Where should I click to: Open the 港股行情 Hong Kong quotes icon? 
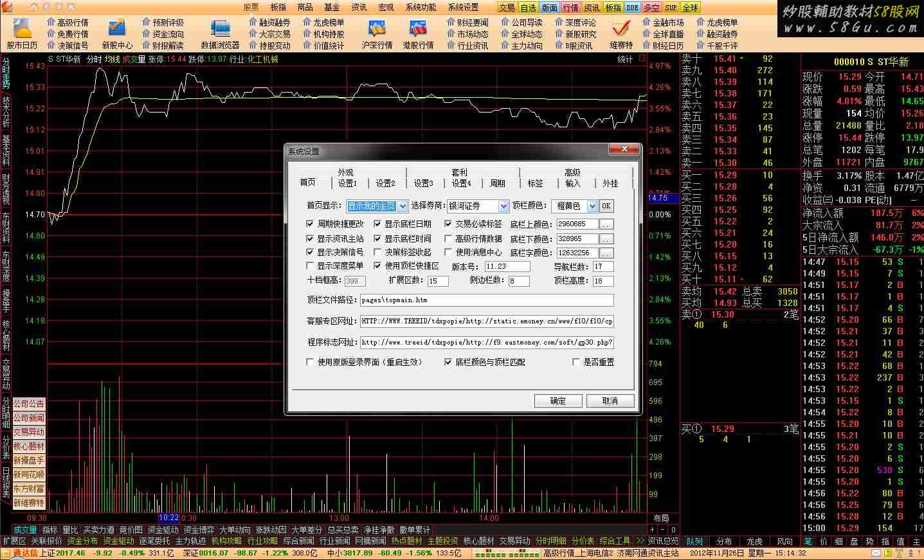pyautogui.click(x=418, y=28)
